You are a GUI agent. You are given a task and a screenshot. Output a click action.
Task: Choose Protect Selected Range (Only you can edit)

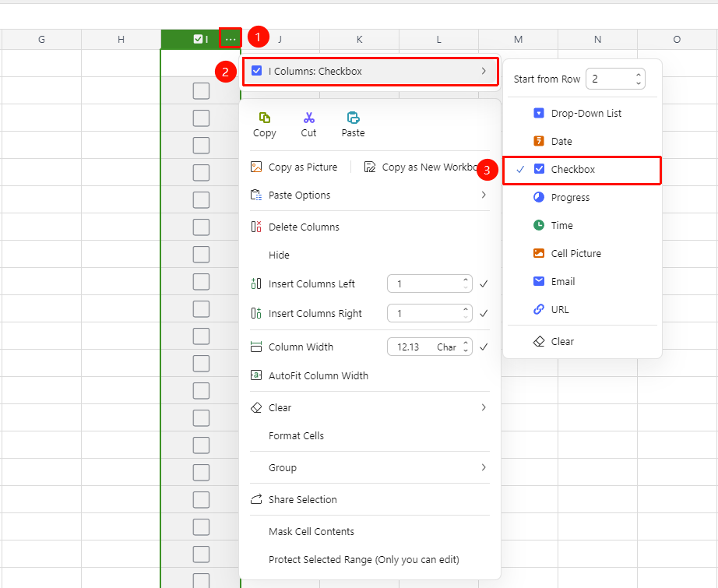click(x=364, y=559)
